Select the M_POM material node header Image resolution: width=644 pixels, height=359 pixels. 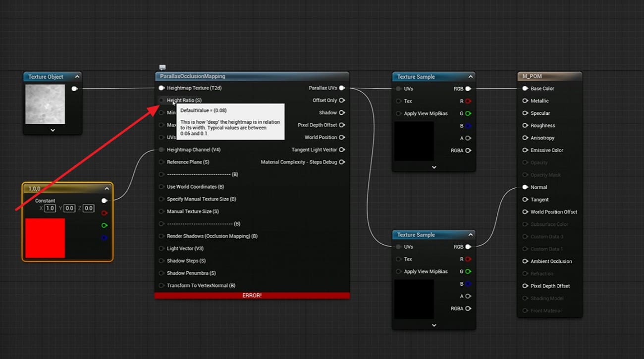click(549, 76)
